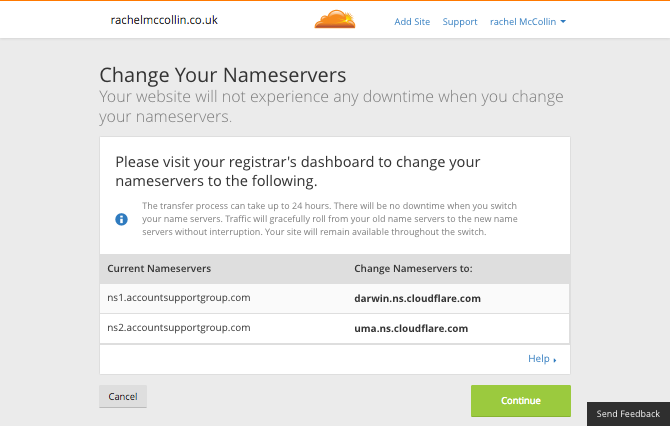Select rachelmccollin.co.uk site title

coord(164,20)
